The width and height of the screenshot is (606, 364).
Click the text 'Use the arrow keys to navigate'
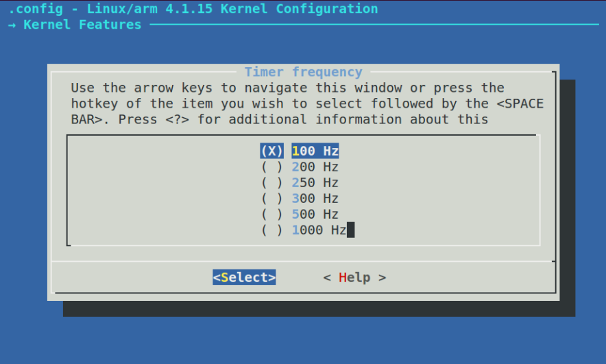189,88
